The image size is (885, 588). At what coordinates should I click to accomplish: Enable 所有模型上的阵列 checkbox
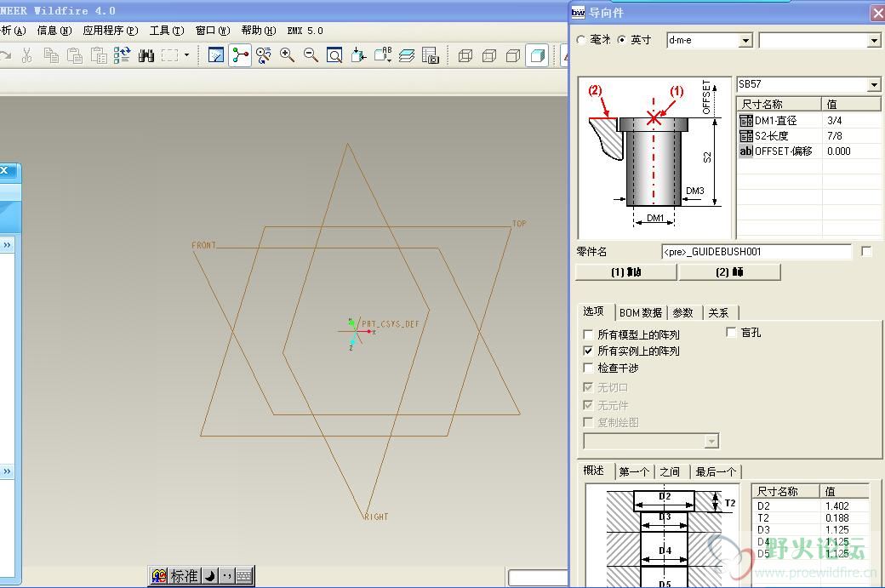pos(588,334)
